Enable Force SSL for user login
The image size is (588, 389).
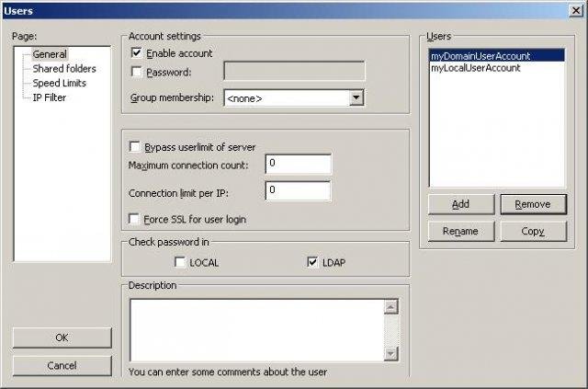coord(136,220)
